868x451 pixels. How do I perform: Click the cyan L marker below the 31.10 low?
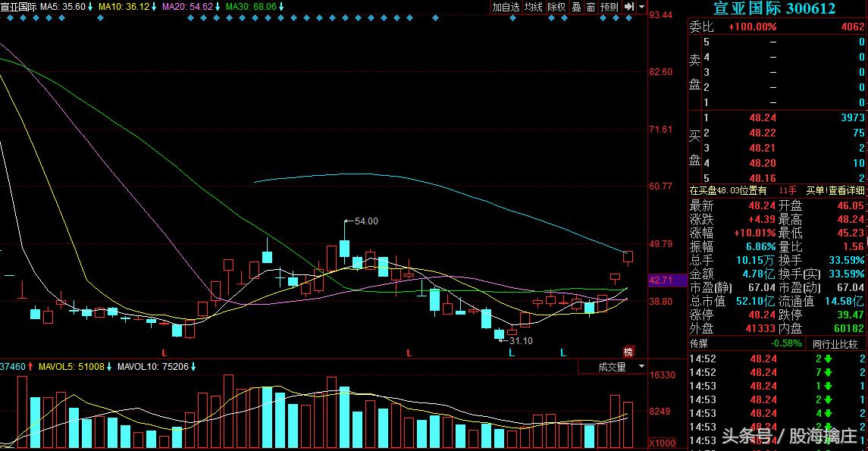(512, 353)
